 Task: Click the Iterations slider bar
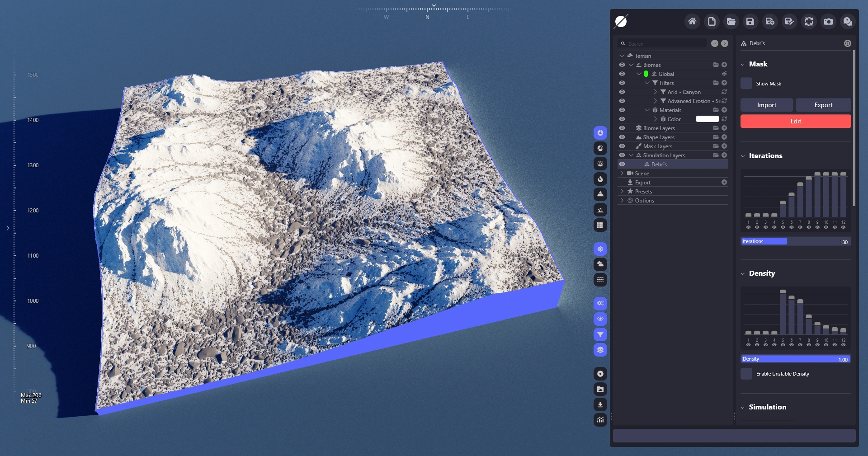(x=795, y=241)
